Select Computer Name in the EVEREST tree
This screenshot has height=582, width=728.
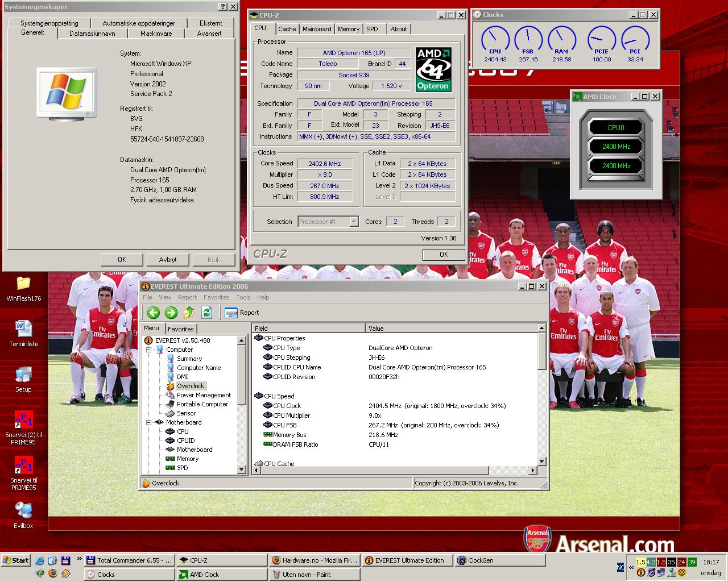click(x=198, y=368)
